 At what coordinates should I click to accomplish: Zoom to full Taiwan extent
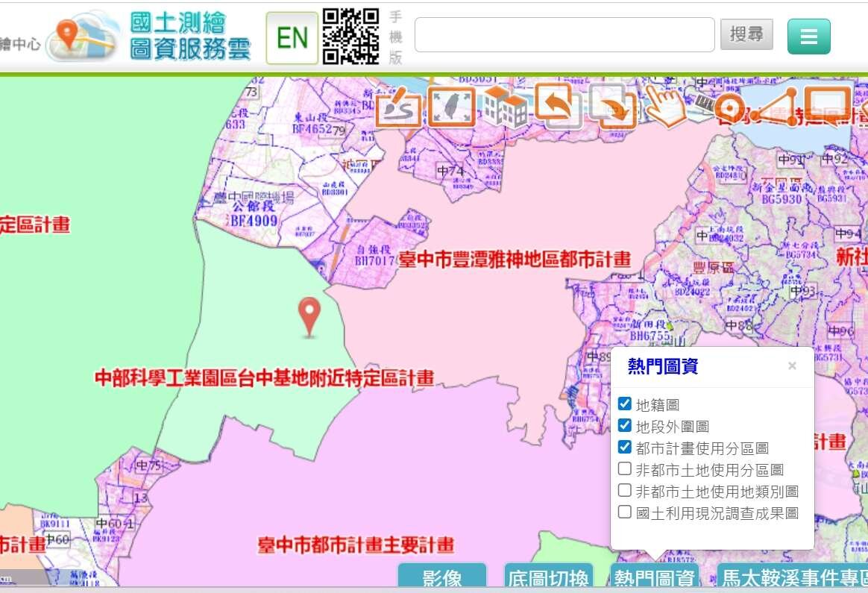[x=451, y=107]
